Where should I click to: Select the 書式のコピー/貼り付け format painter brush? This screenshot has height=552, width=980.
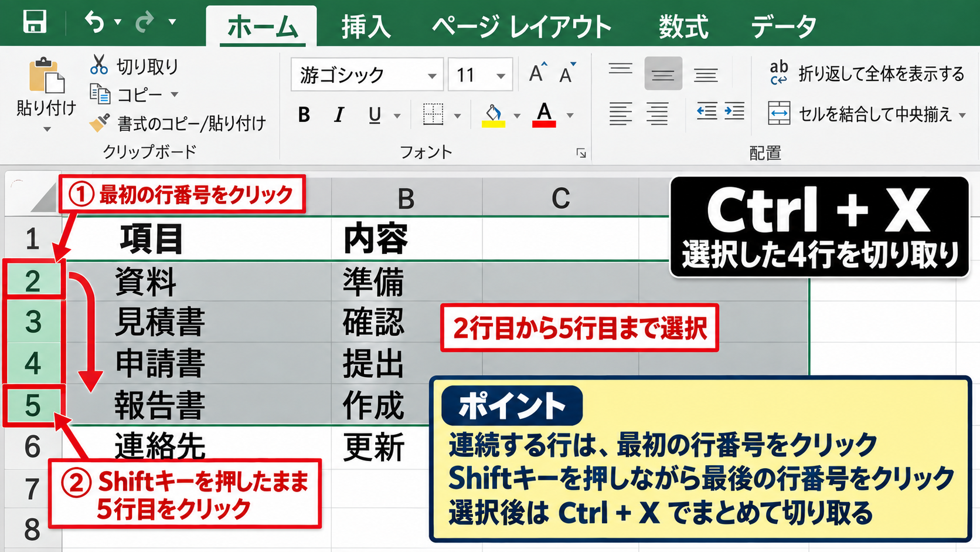(100, 122)
